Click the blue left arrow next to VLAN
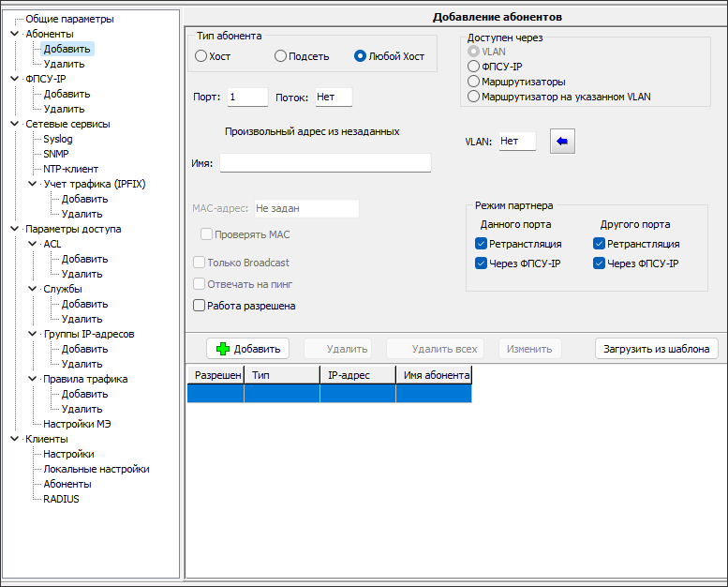The image size is (728, 587). point(562,142)
